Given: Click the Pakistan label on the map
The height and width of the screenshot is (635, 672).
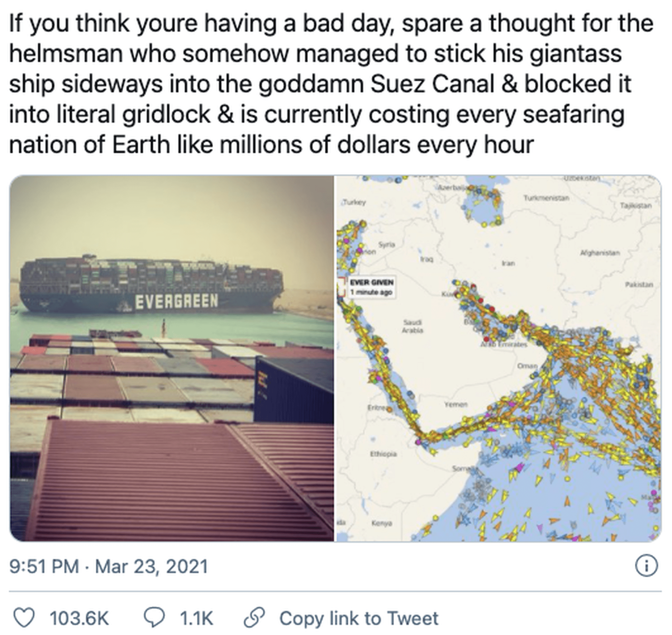Looking at the screenshot, I should [639, 285].
